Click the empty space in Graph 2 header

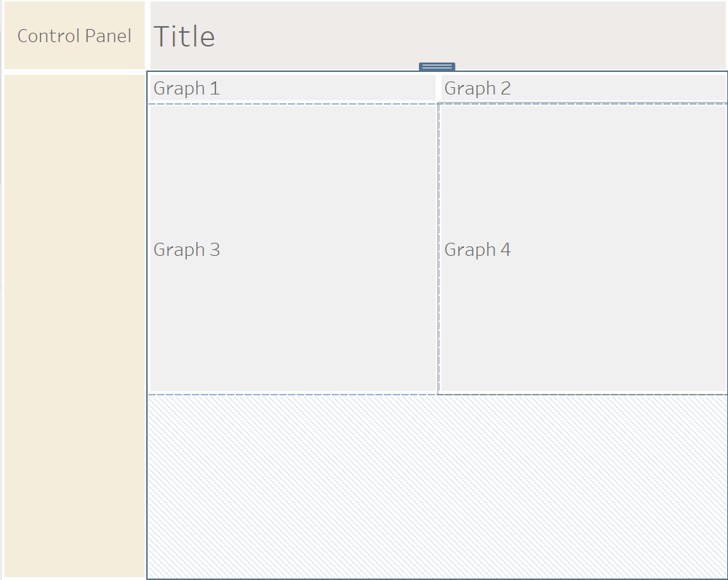point(618,89)
